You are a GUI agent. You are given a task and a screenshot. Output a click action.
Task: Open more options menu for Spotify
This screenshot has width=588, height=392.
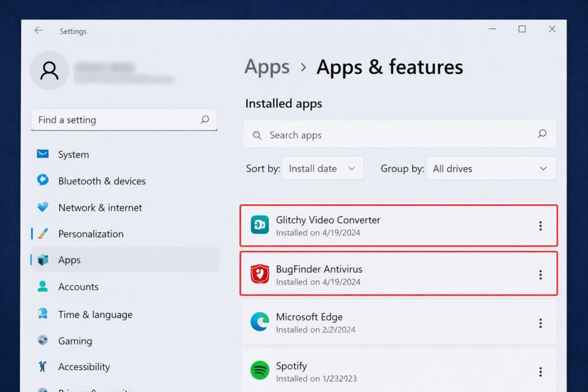pyautogui.click(x=540, y=372)
